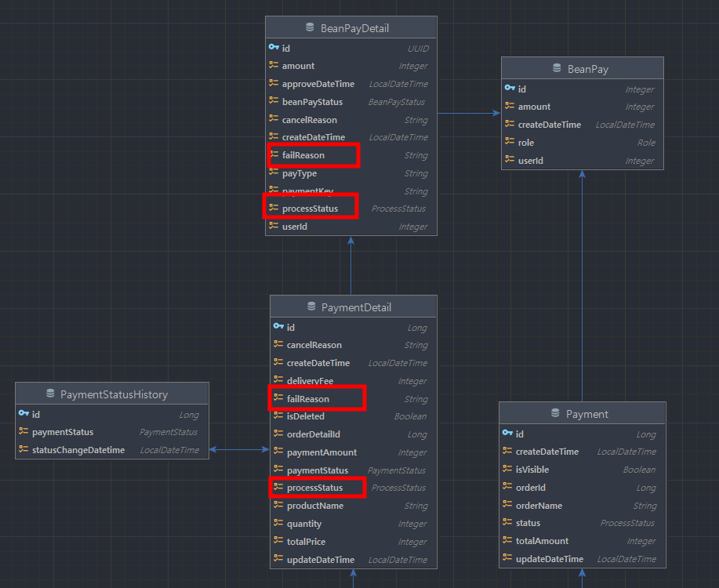Screen dimensions: 719x588
Task: Click the PaymentStatusHistory table header
Action: tap(114, 394)
